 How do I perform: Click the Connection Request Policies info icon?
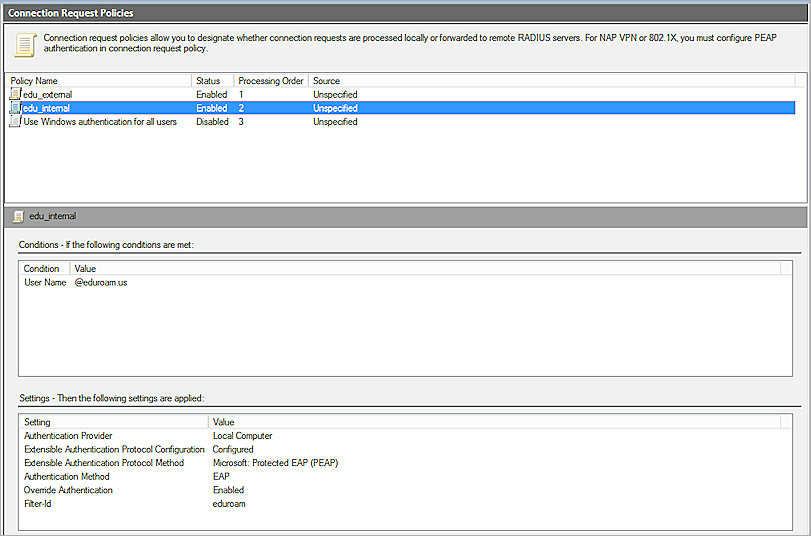pyautogui.click(x=26, y=44)
